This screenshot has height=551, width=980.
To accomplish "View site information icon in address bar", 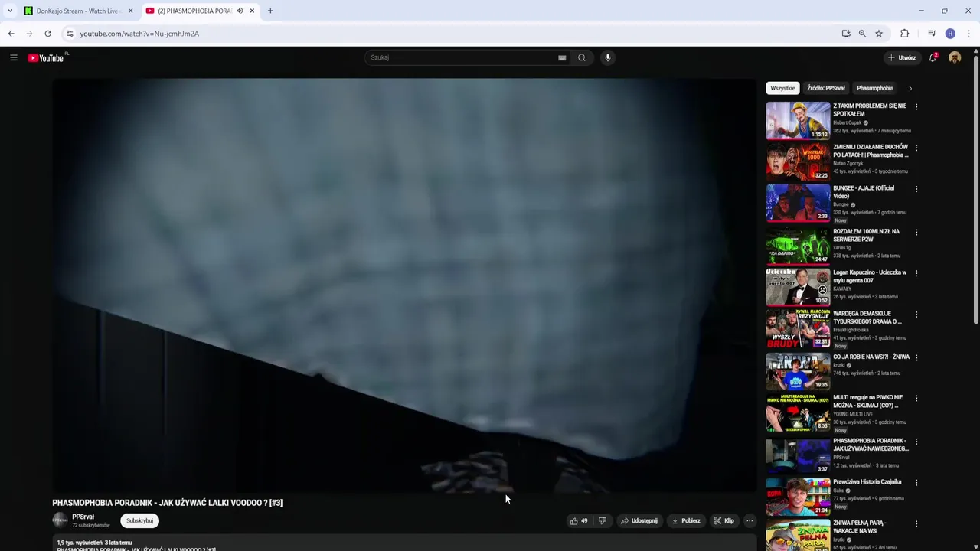I will click(x=69, y=34).
